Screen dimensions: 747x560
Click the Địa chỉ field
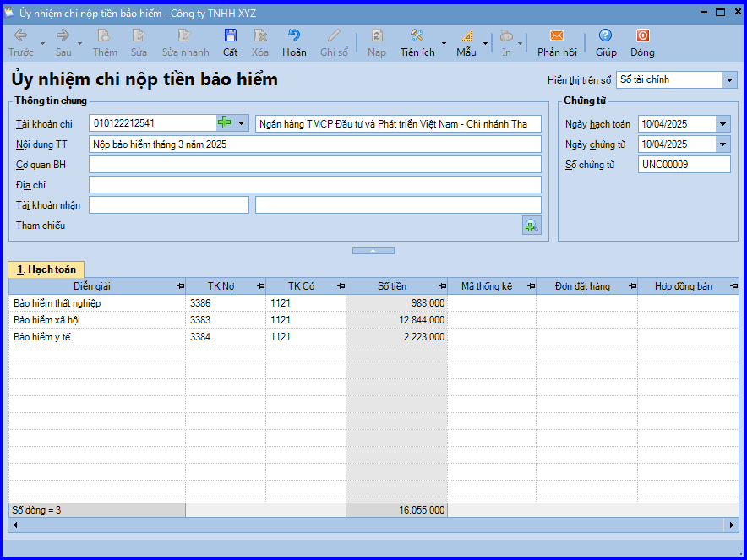[315, 185]
